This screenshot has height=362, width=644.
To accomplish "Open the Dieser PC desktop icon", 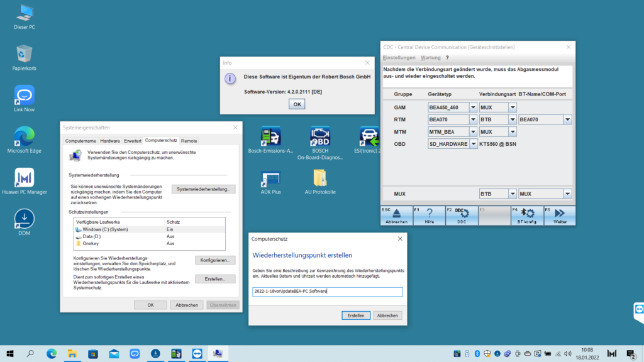I will pos(25,16).
